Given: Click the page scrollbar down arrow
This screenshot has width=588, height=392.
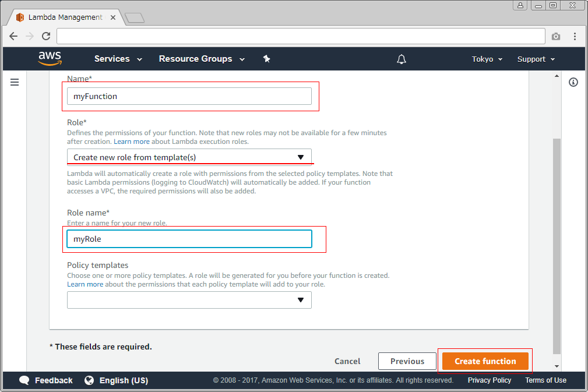Looking at the screenshot, I should 557,366.
